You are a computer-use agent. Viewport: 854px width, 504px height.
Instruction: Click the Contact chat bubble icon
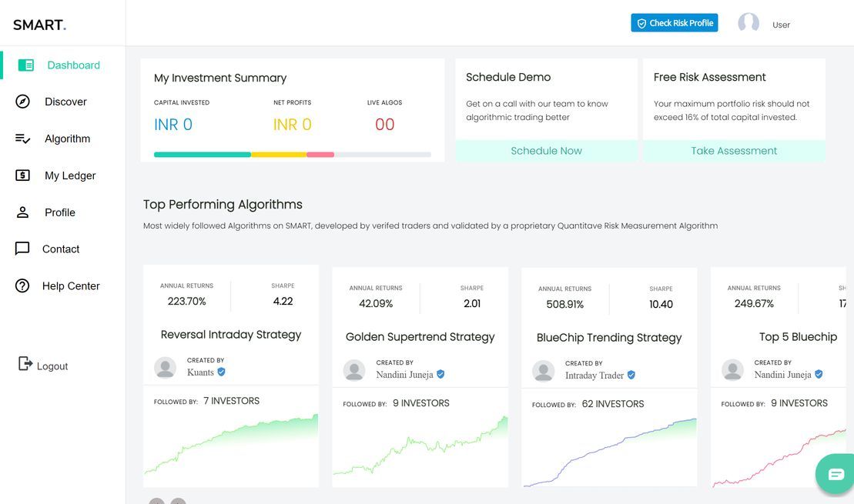(22, 249)
